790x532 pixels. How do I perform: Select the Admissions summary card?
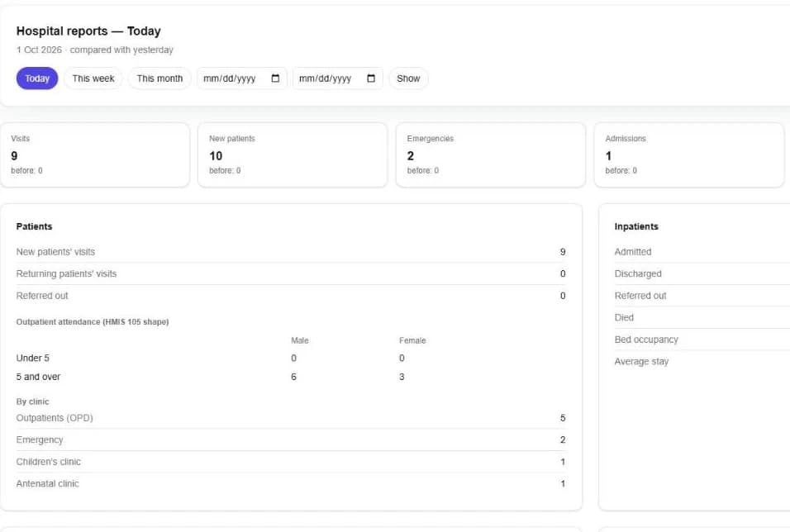[689, 154]
